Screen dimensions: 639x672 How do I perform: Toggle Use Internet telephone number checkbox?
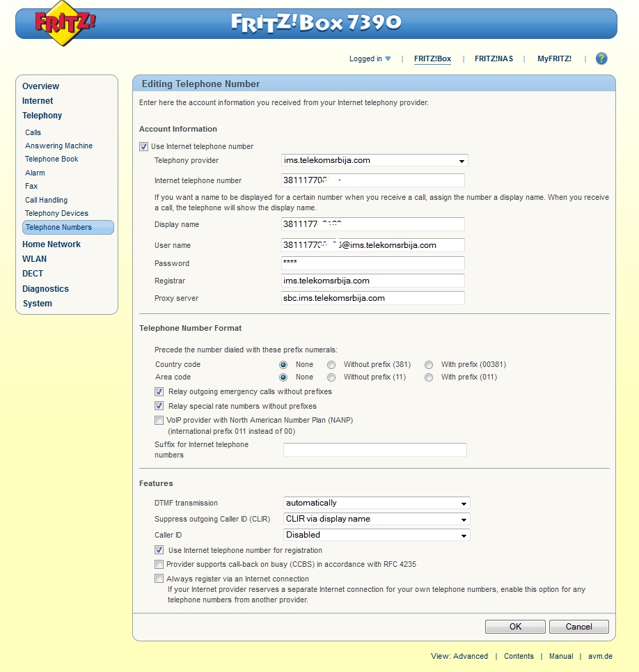click(x=143, y=146)
